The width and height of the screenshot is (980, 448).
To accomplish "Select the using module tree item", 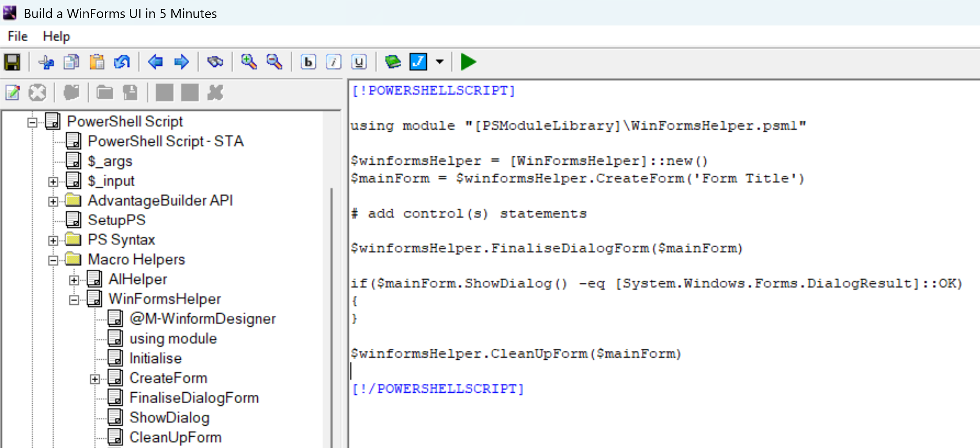I will (x=173, y=339).
